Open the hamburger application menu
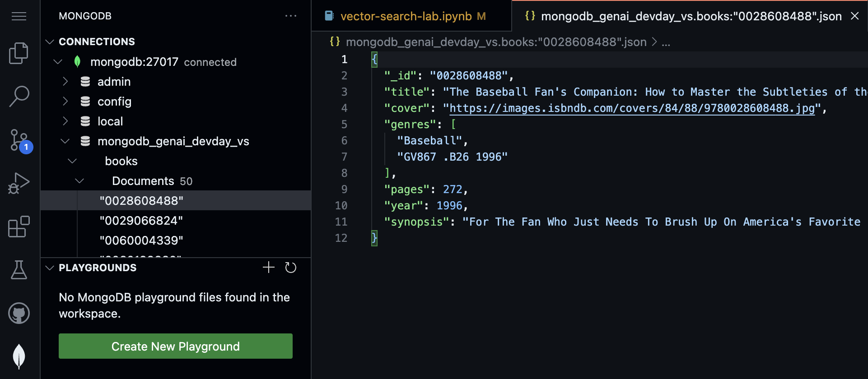 (x=19, y=16)
